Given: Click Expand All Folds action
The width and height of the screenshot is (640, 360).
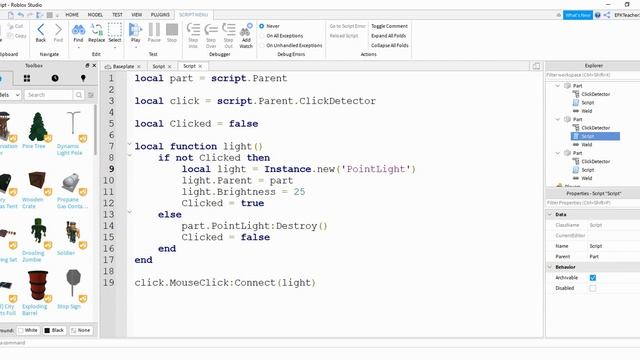Looking at the screenshot, I should coord(389,36).
